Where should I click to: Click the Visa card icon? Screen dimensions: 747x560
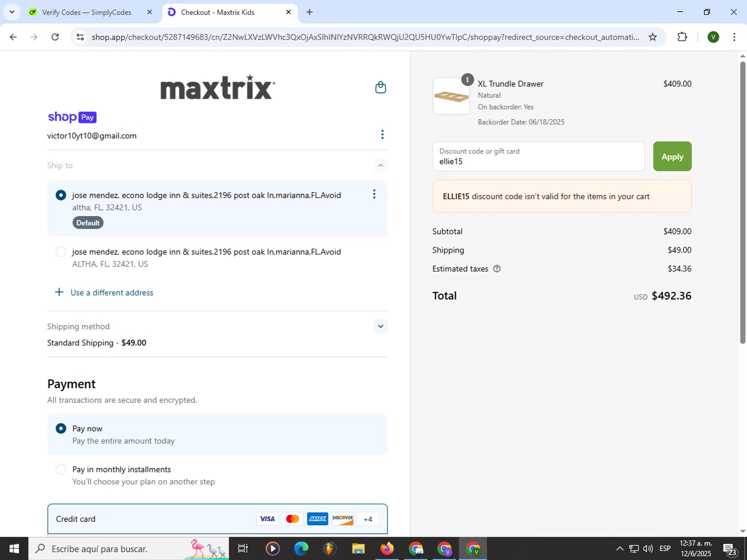[267, 519]
